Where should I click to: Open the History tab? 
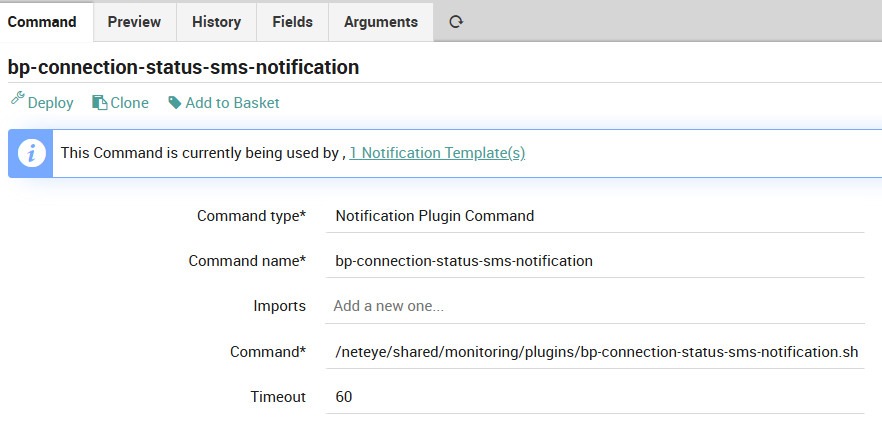(x=216, y=21)
